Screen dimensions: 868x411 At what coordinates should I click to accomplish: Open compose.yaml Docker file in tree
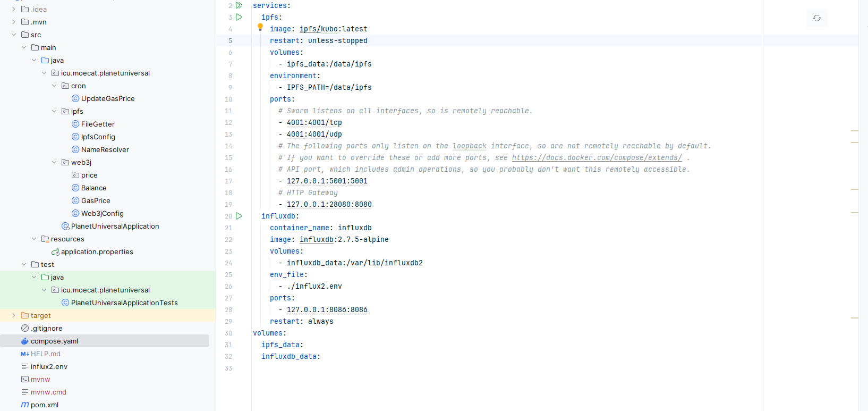point(54,341)
